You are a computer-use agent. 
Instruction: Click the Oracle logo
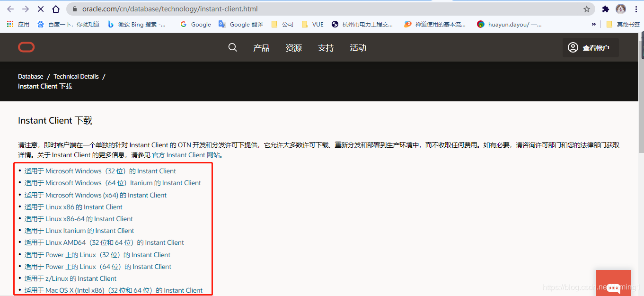26,47
